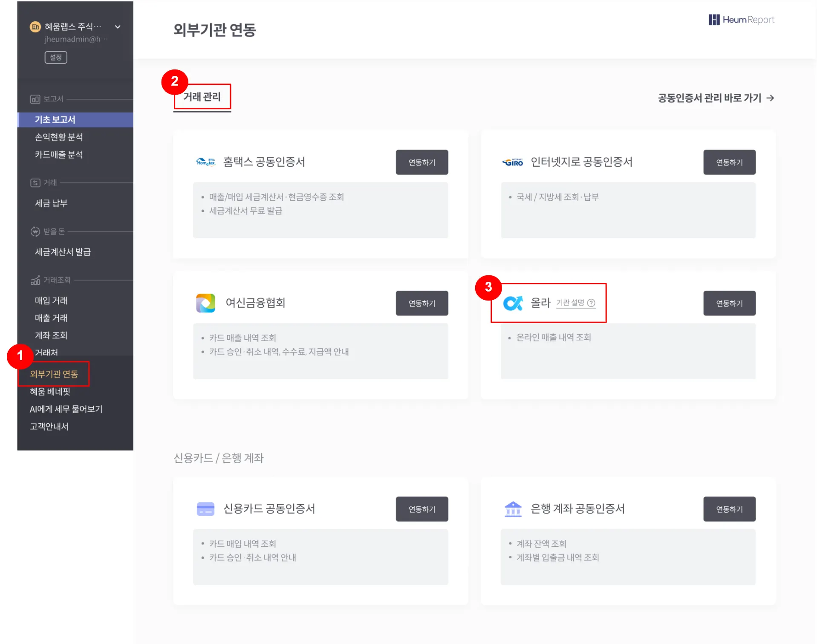Viewport: 817px width, 644px height.
Task: Click the 은행 계좌 bank icon
Action: pyautogui.click(x=513, y=509)
